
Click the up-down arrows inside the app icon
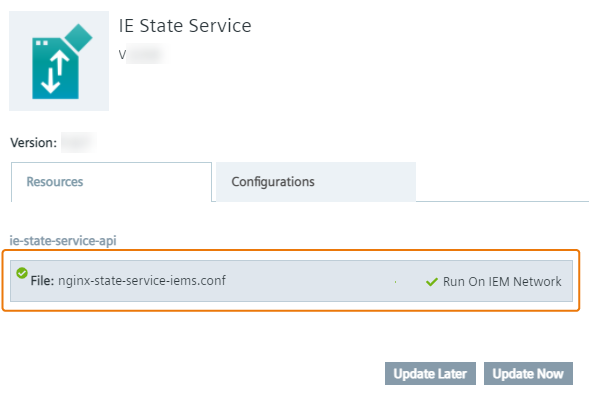[x=56, y=72]
